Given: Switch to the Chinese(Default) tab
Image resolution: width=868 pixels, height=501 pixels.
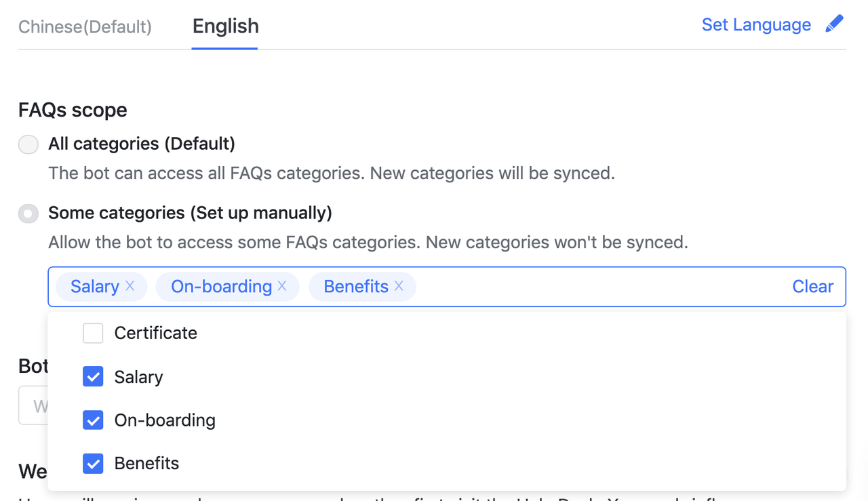Looking at the screenshot, I should coord(85,26).
